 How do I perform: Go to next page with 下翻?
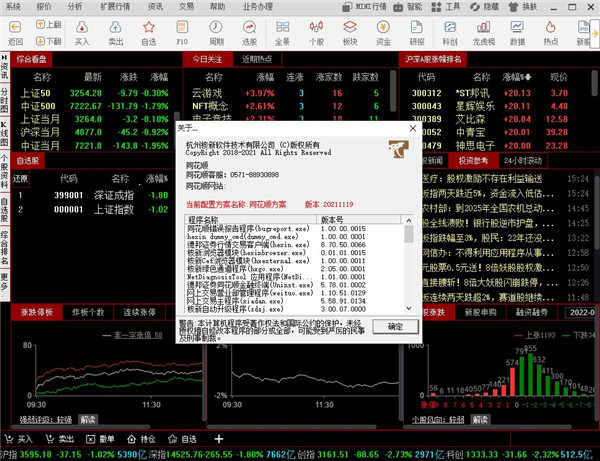(49, 41)
